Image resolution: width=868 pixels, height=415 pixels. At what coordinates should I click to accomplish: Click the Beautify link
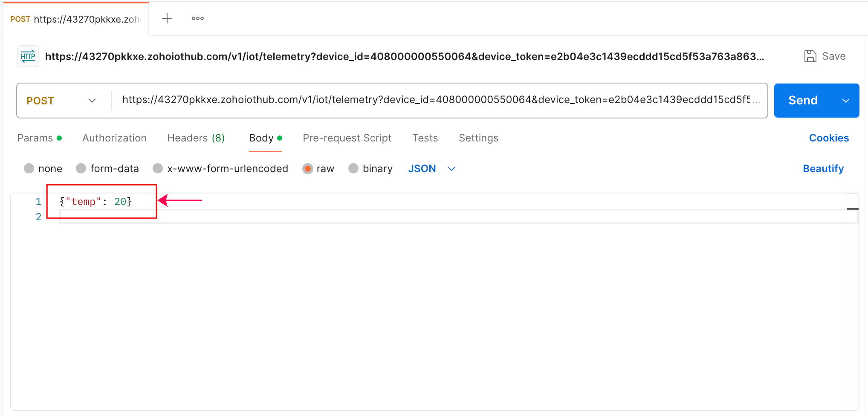[823, 169]
